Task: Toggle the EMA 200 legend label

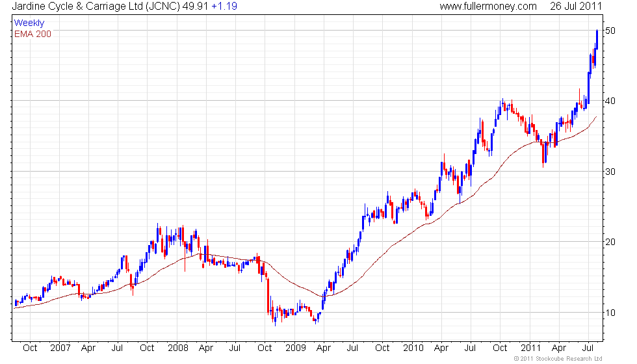Action: tap(32, 34)
